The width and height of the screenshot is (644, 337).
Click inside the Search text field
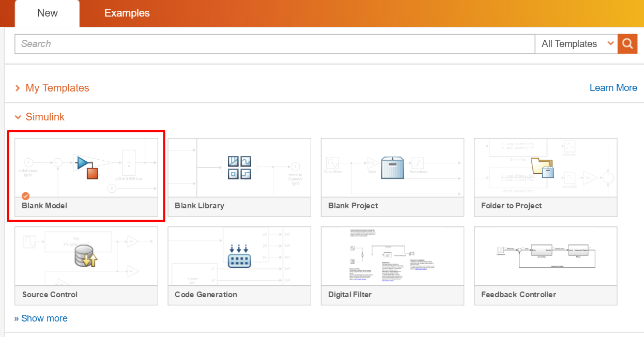pos(274,44)
